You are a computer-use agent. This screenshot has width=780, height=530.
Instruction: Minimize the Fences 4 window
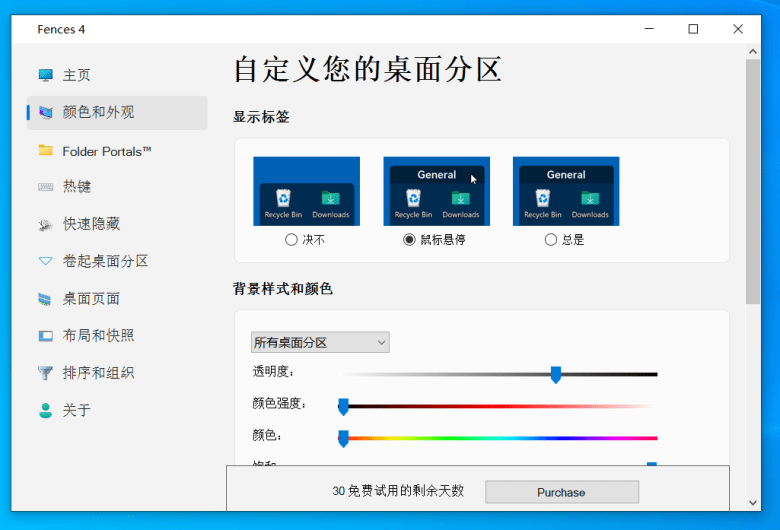[x=649, y=29]
